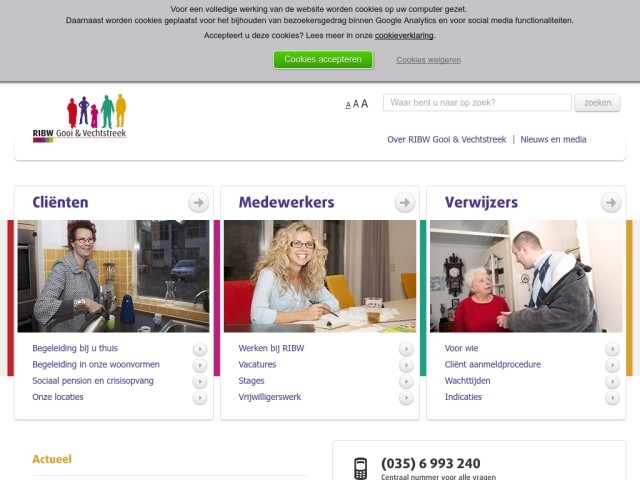
Task: Open the Medewerkers section arrow icon
Action: (x=405, y=202)
